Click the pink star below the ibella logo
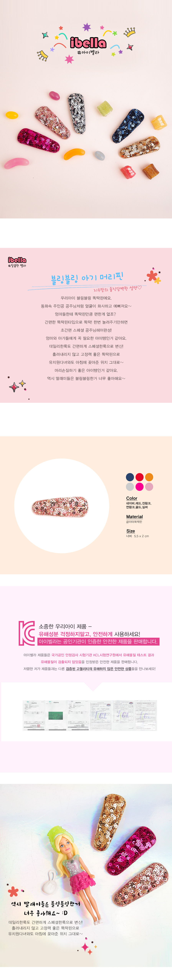Image resolution: width=172 pixels, height=980 pixels. [x=69, y=59]
